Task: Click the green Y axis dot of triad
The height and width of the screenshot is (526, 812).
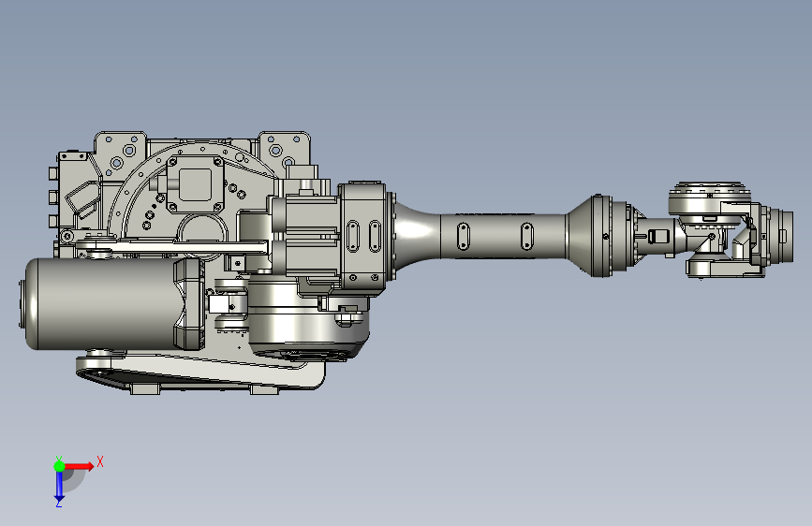Action: click(59, 466)
